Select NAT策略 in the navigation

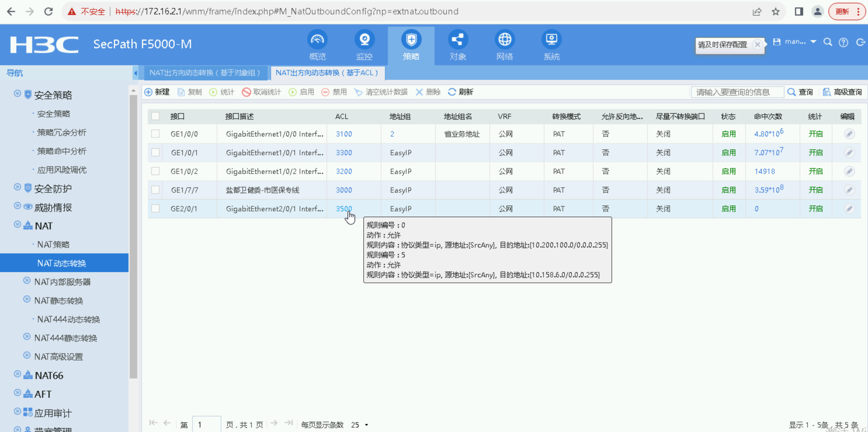coord(53,245)
